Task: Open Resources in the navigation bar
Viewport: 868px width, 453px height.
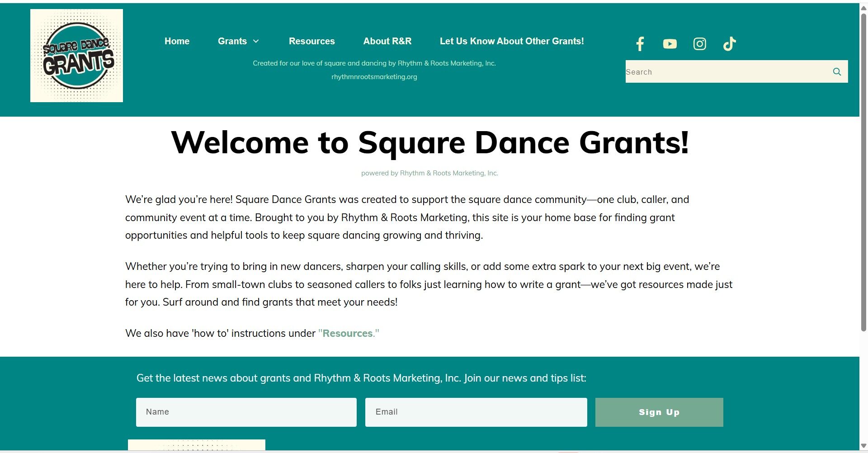Action: click(x=311, y=41)
